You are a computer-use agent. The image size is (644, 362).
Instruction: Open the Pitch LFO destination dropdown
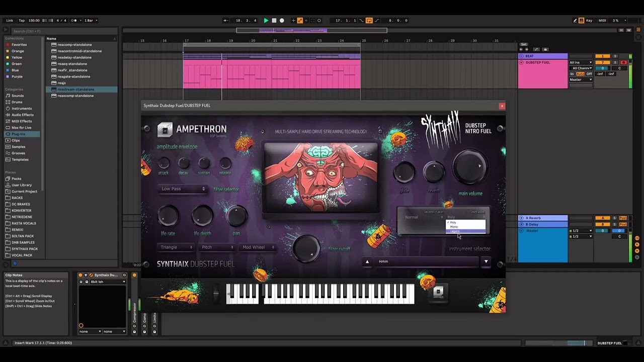(x=216, y=247)
